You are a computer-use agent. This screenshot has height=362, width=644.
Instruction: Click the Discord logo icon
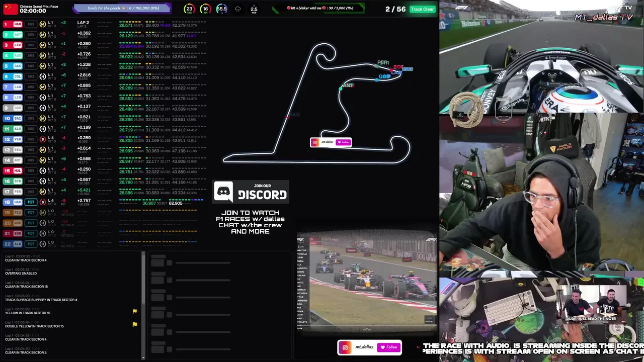click(223, 192)
